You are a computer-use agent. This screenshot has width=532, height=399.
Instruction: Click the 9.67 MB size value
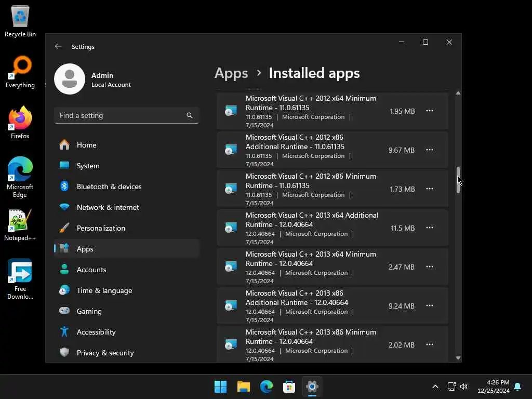click(402, 150)
